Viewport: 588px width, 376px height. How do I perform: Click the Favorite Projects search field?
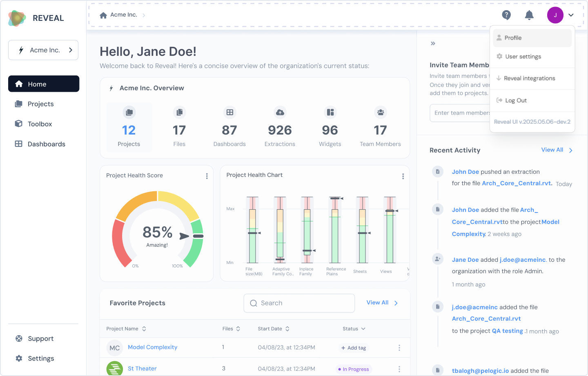[299, 303]
